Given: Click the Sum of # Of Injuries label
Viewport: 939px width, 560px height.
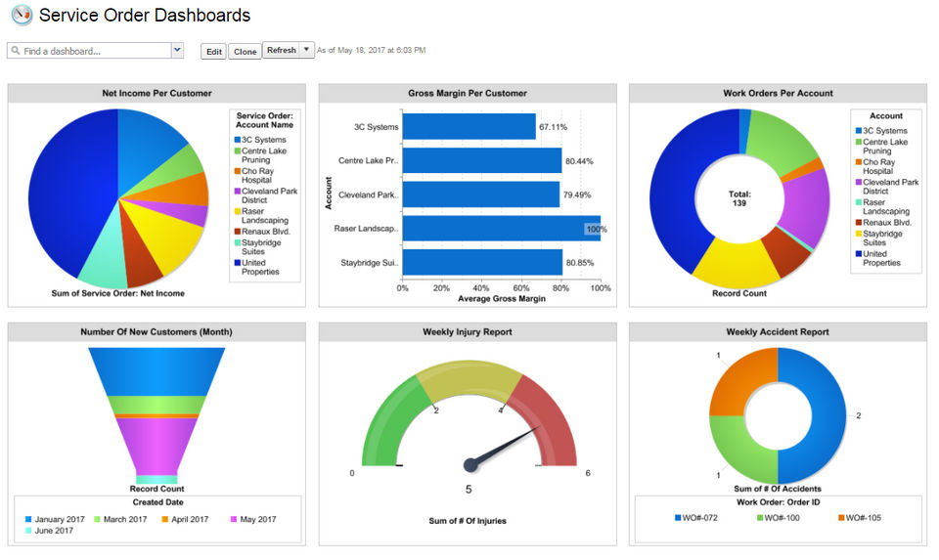Looking at the screenshot, I should pos(468,521).
